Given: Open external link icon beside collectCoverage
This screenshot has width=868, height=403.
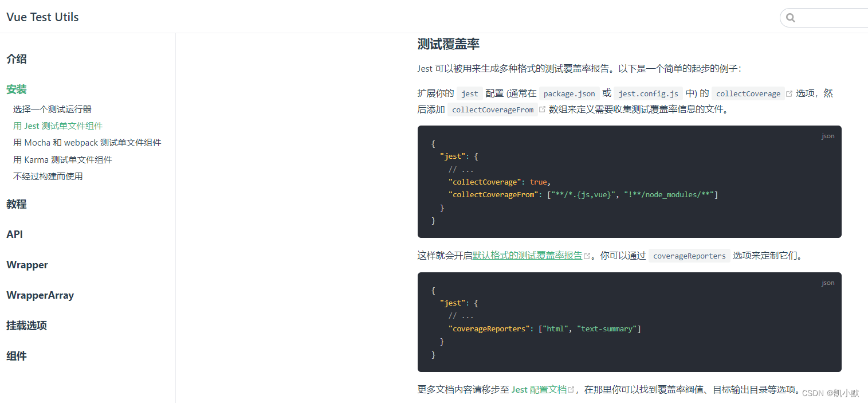Looking at the screenshot, I should point(790,92).
